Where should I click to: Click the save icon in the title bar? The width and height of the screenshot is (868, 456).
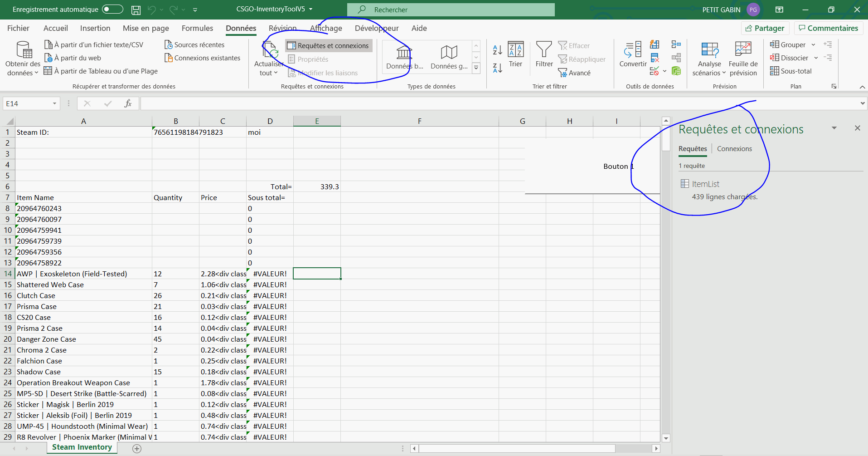click(x=136, y=10)
